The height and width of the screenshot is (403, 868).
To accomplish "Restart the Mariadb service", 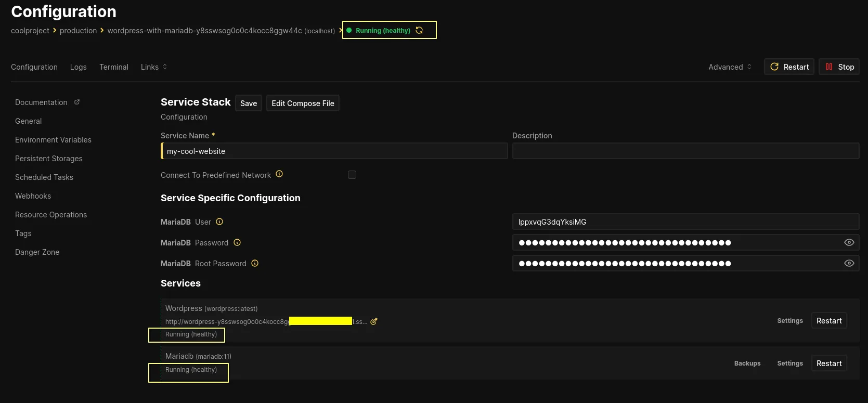I will point(828,363).
